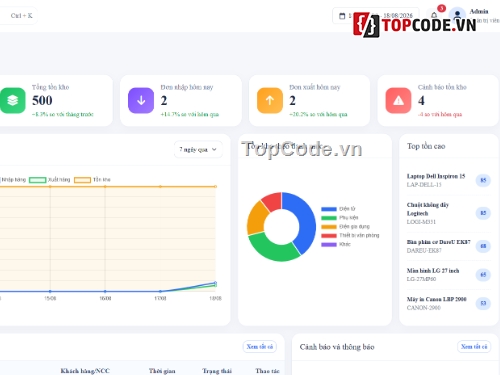Click the quantity badge beside Máy in Canon
The image size is (500, 375).
[x=483, y=303]
